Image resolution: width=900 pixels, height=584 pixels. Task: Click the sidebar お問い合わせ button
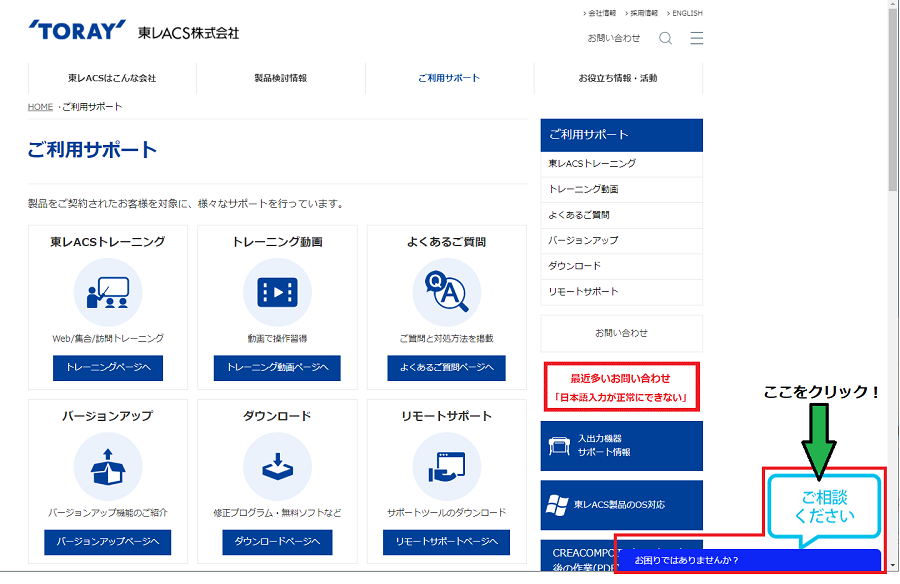tap(622, 333)
